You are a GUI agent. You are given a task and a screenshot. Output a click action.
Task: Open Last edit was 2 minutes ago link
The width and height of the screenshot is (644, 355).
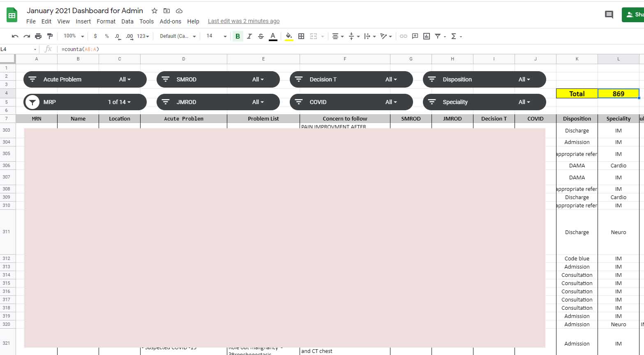tap(244, 21)
